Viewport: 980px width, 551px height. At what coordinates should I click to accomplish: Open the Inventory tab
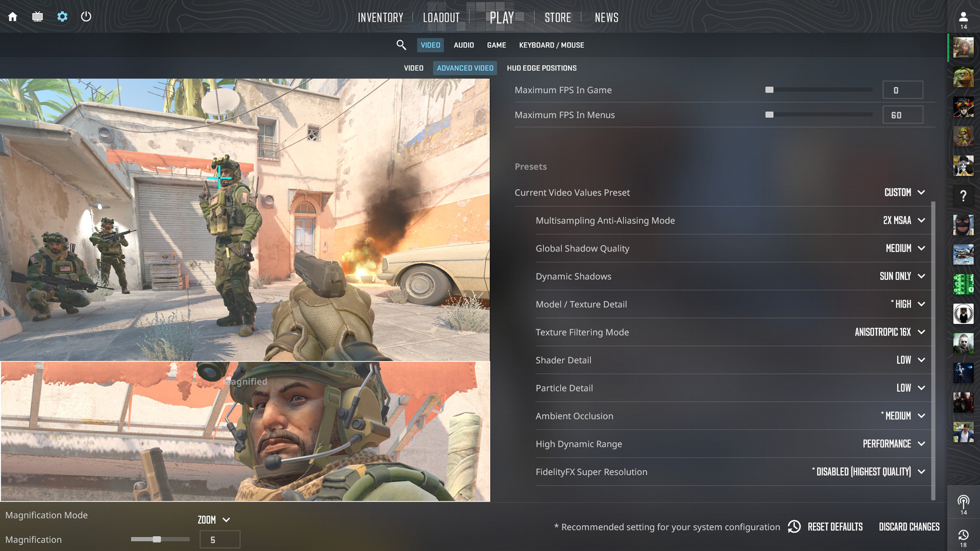[x=380, y=17]
